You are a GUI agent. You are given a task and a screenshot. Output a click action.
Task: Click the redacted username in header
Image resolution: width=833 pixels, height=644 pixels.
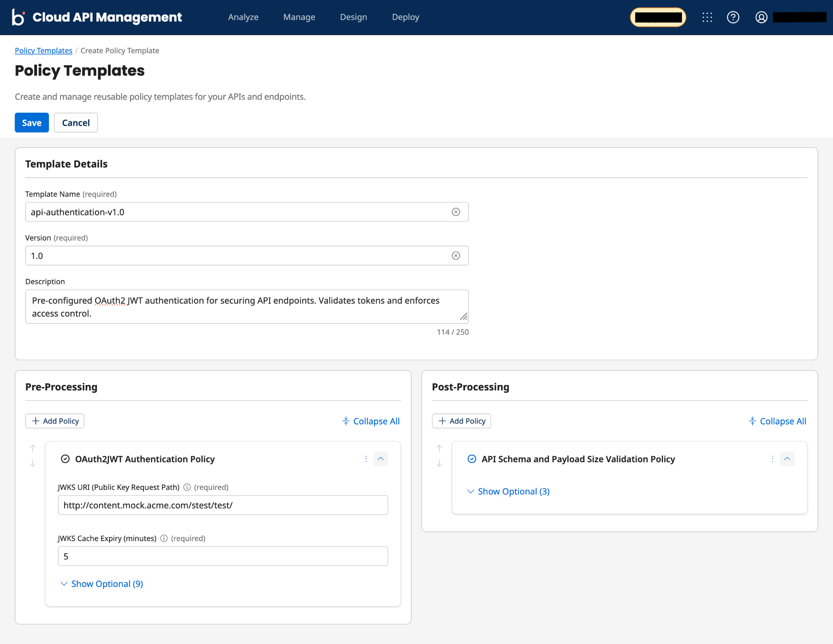click(800, 17)
